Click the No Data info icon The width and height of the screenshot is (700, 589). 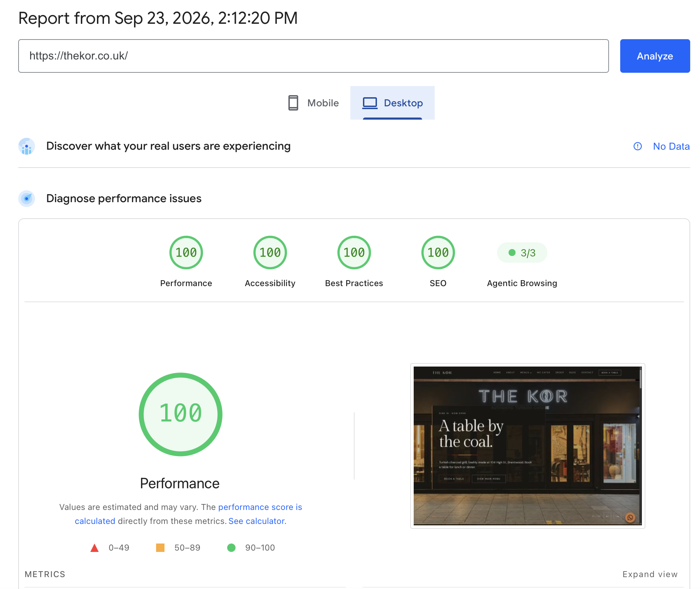tap(638, 146)
